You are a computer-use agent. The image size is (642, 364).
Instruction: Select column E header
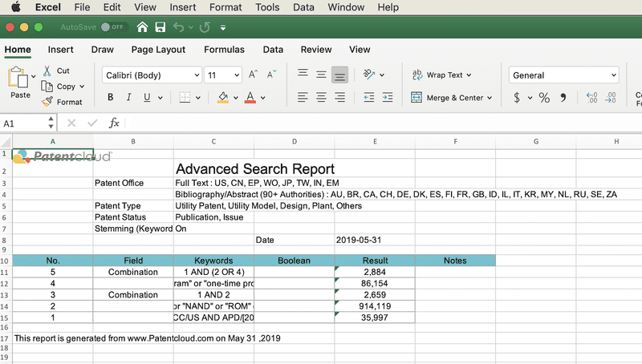(375, 141)
